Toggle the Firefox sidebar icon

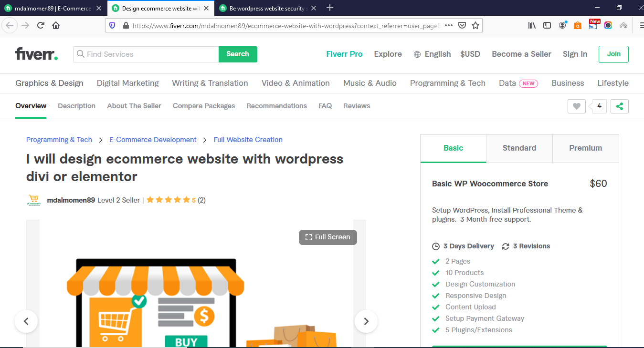[x=547, y=25]
